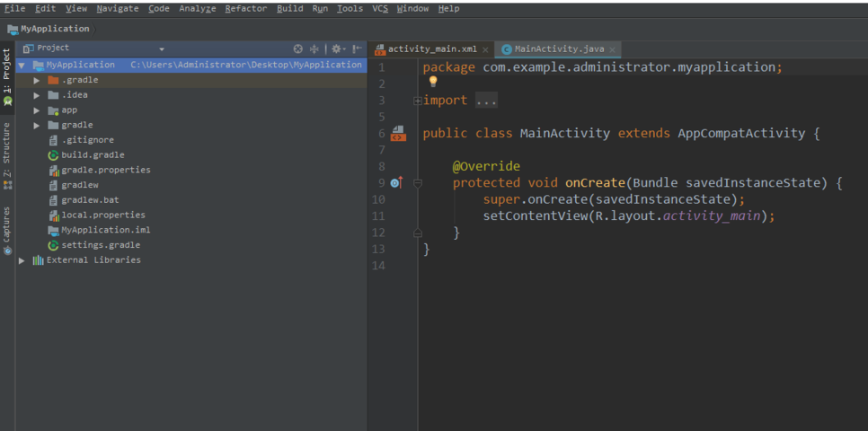Hide the Project panel with hide icon
This screenshot has width=868, height=431.
point(358,48)
